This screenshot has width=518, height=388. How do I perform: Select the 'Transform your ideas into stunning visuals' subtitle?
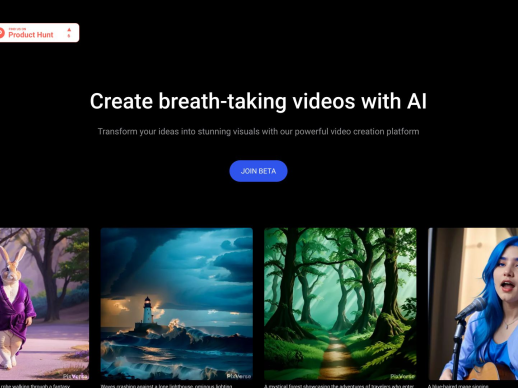pyautogui.click(x=258, y=132)
